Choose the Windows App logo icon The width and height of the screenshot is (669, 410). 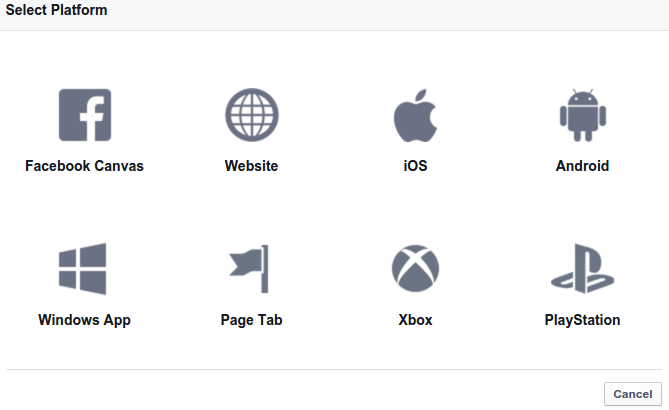(82, 269)
